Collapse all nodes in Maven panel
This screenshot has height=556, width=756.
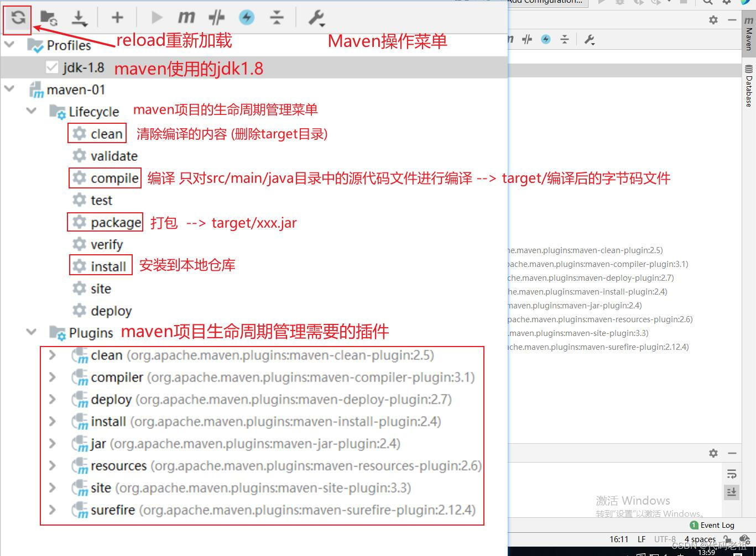pos(277,17)
